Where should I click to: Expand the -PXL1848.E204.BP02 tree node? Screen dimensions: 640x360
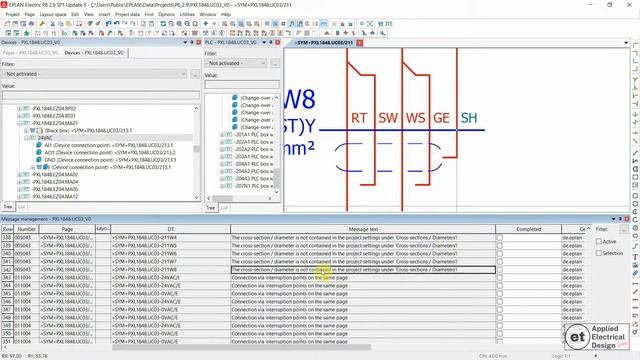[x=19, y=109]
